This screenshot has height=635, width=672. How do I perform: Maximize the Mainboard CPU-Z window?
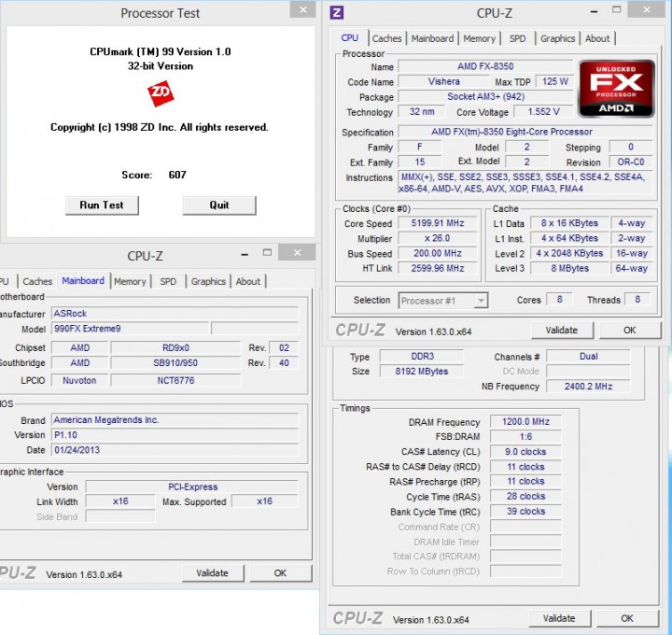(x=267, y=252)
